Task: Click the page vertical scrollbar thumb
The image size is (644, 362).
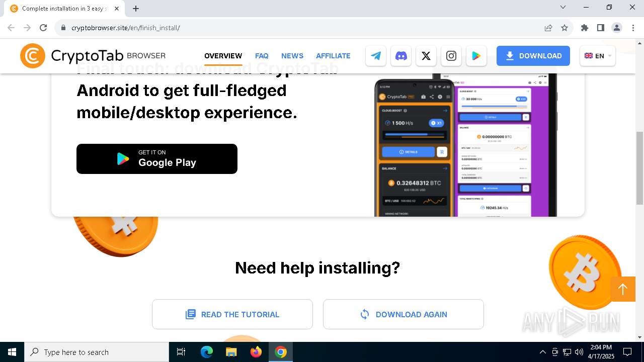Action: (639, 168)
